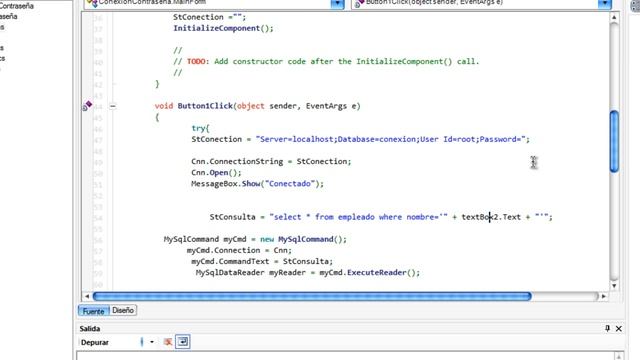Click the vertical scrollbar thumb of the code editor
Image resolution: width=640 pixels, height=360 pixels.
point(614,141)
